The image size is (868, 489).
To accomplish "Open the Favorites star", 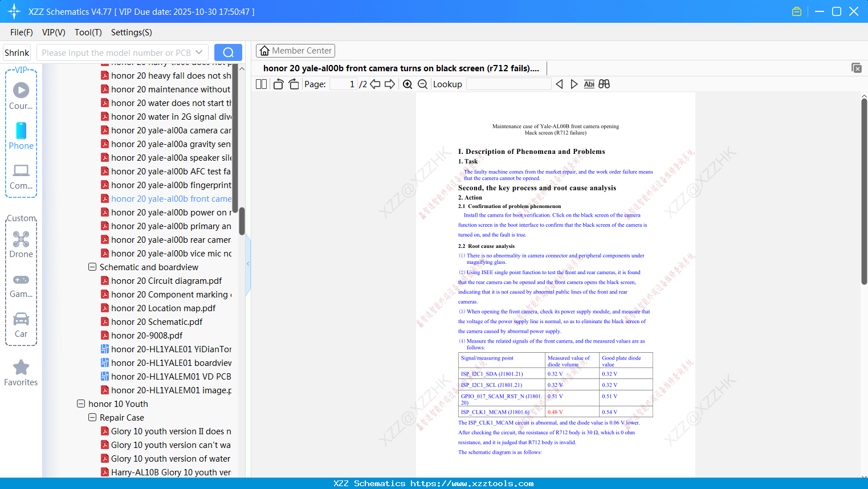I will [21, 373].
